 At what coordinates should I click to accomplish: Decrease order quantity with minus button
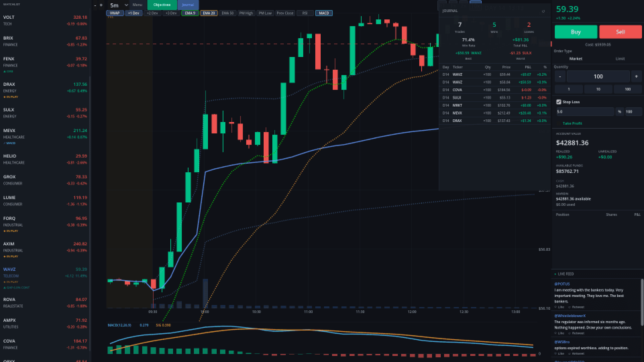coord(560,76)
